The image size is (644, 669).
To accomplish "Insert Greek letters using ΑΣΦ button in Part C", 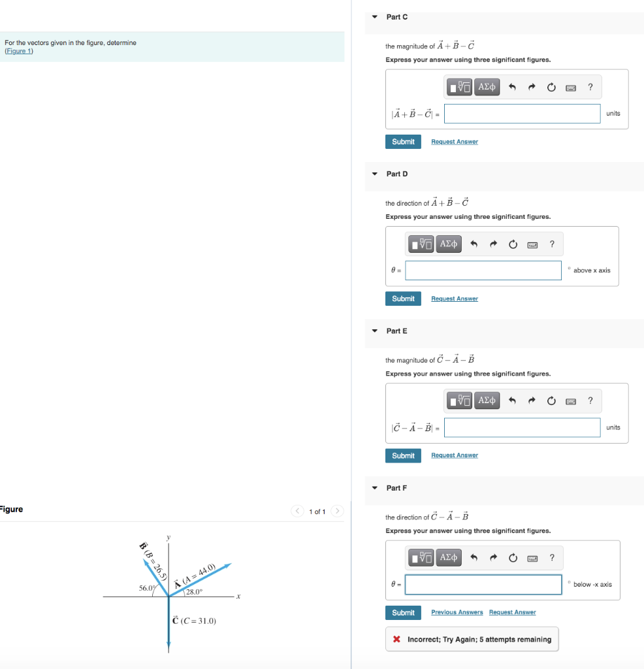I will coord(488,86).
